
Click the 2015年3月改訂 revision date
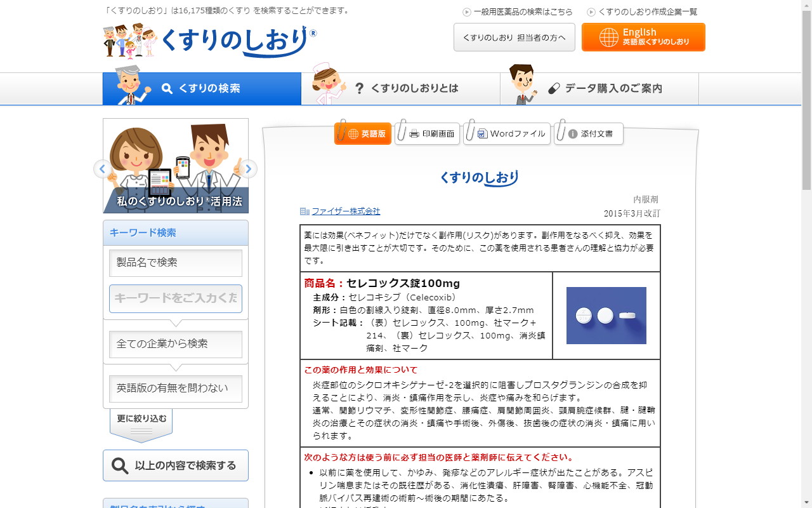pos(632,213)
